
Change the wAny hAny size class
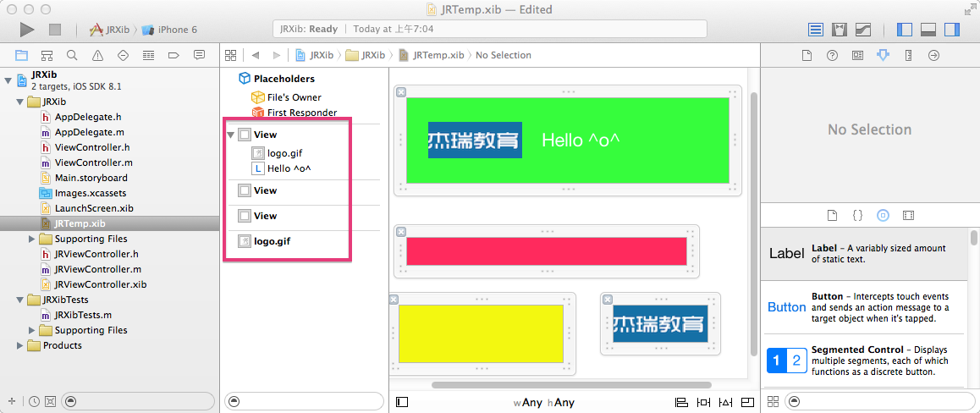point(544,402)
